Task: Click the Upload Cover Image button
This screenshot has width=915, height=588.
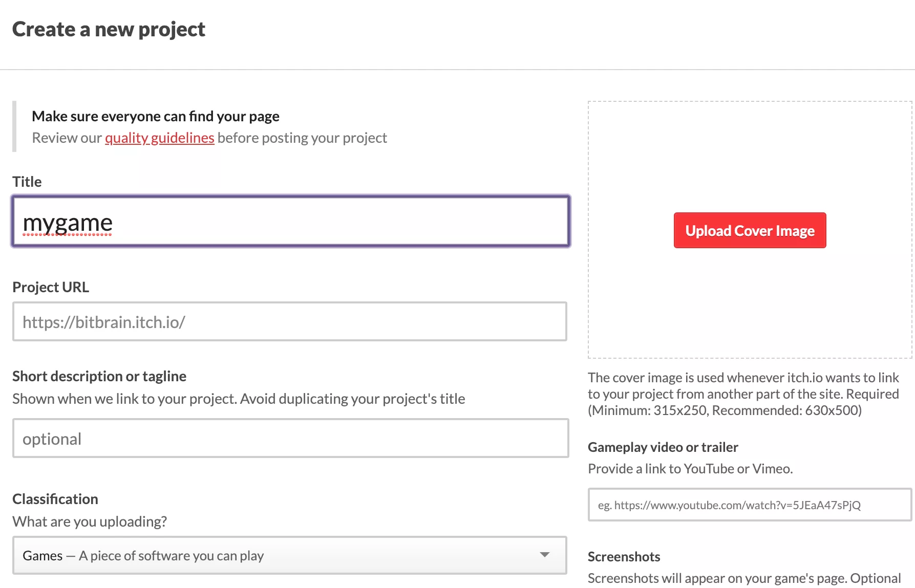Action: [x=750, y=230]
